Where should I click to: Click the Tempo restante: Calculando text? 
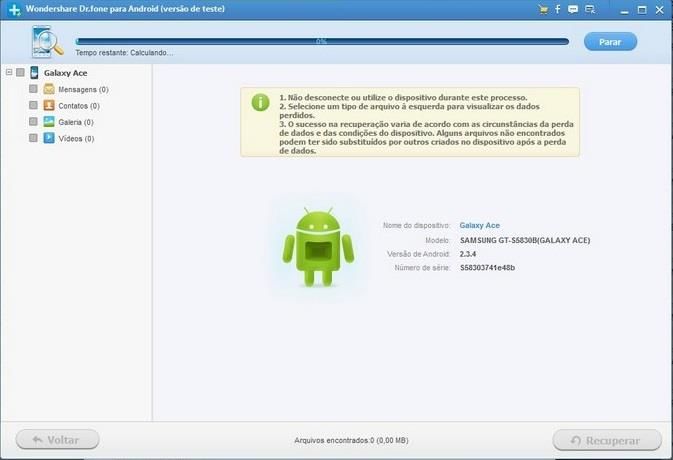coord(124,53)
